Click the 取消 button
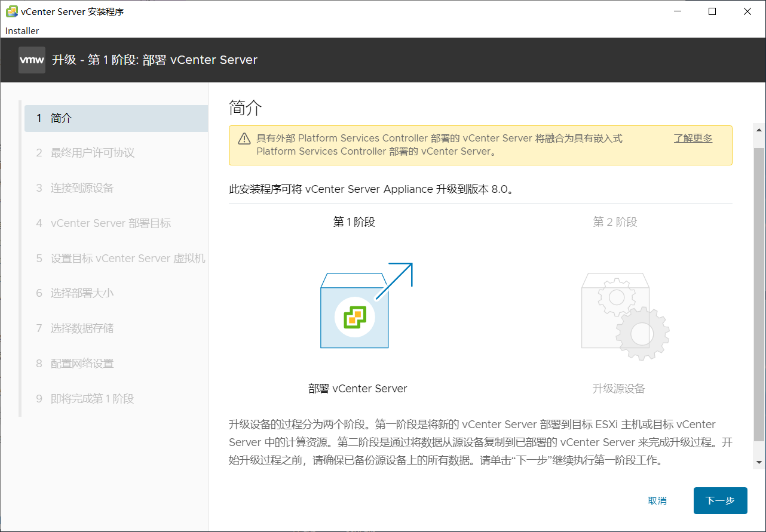 [657, 500]
